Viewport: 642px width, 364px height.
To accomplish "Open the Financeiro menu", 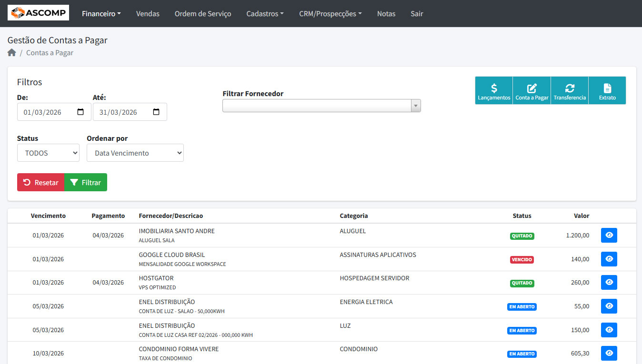I will click(x=101, y=14).
